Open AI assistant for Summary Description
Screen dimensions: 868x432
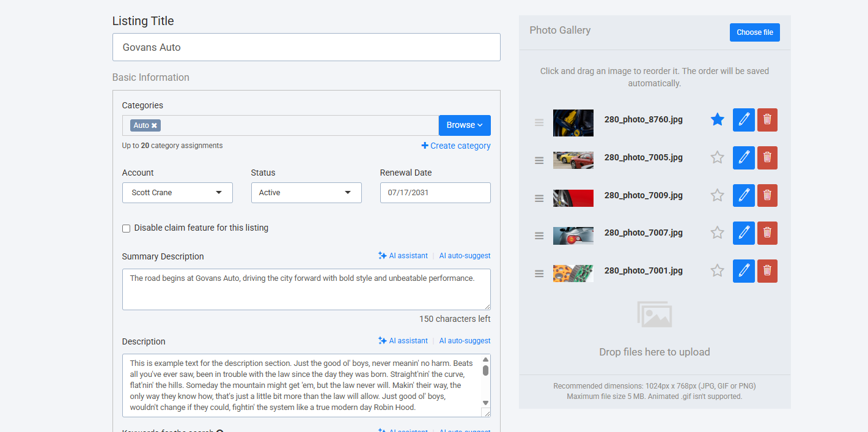pyautogui.click(x=403, y=256)
